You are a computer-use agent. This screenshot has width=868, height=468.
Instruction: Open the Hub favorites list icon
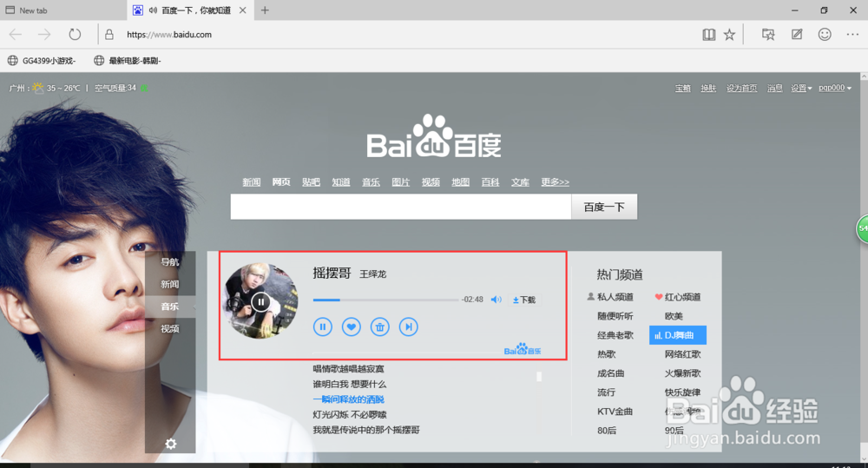[x=768, y=35]
